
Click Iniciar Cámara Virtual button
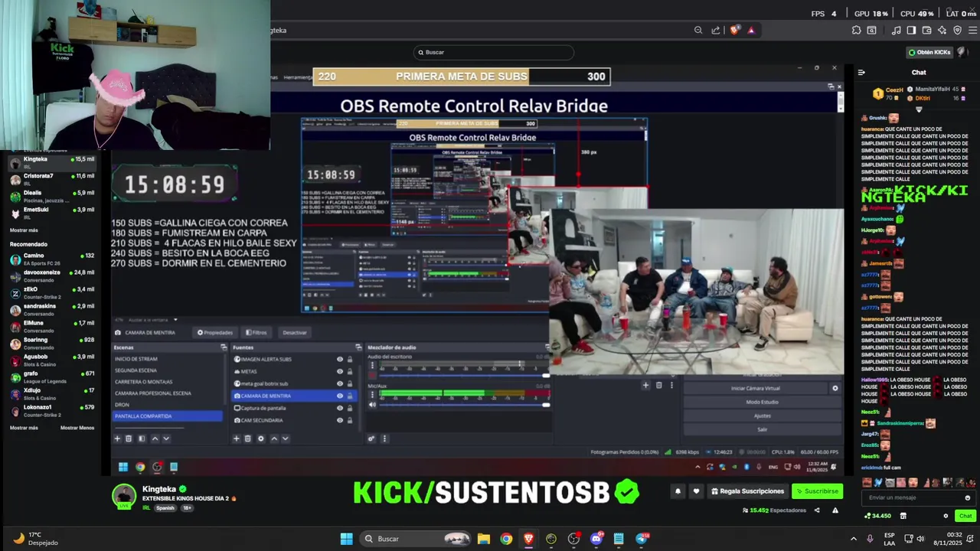(x=755, y=388)
